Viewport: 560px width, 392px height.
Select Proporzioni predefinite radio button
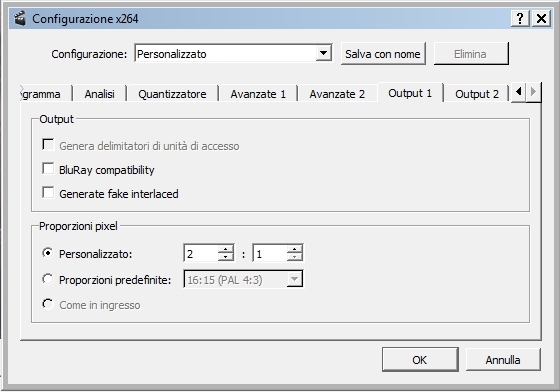48,278
